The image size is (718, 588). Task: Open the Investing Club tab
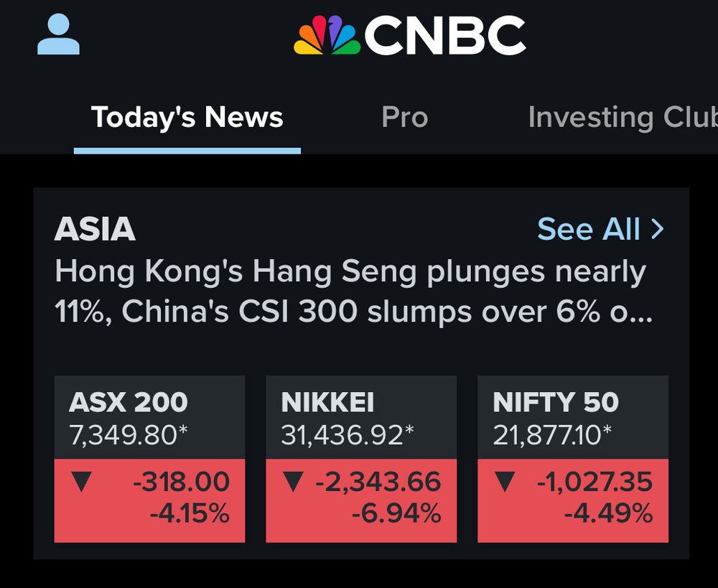coord(623,117)
